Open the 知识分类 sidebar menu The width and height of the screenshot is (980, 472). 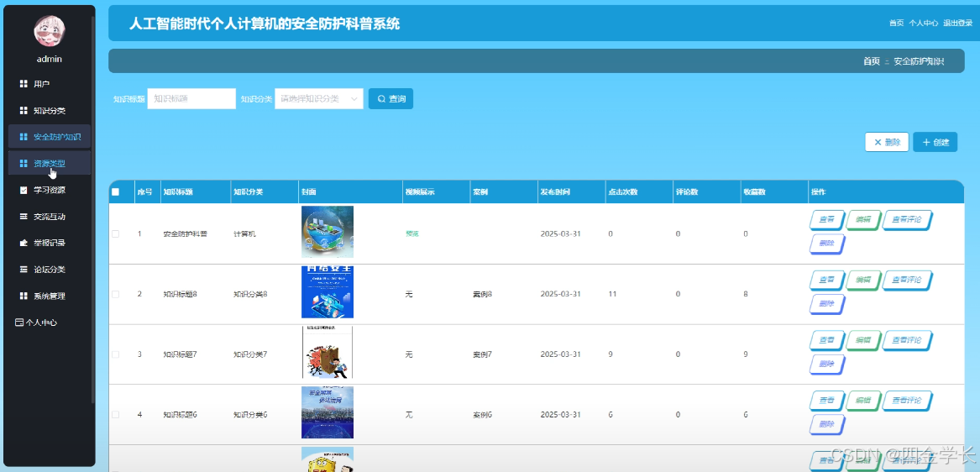pos(50,111)
